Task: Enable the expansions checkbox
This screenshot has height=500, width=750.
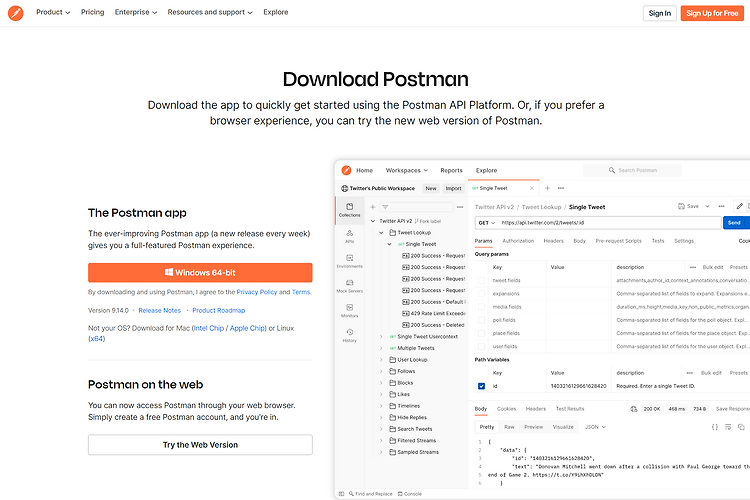Action: (x=481, y=294)
